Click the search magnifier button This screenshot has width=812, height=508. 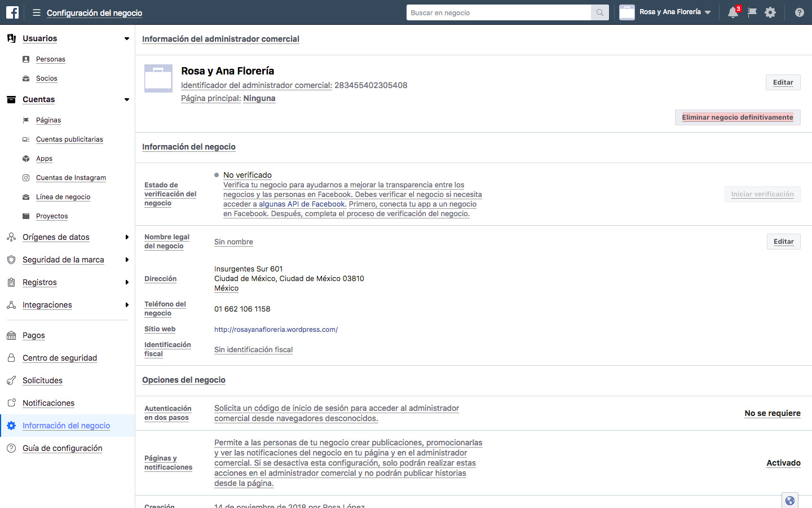(600, 12)
